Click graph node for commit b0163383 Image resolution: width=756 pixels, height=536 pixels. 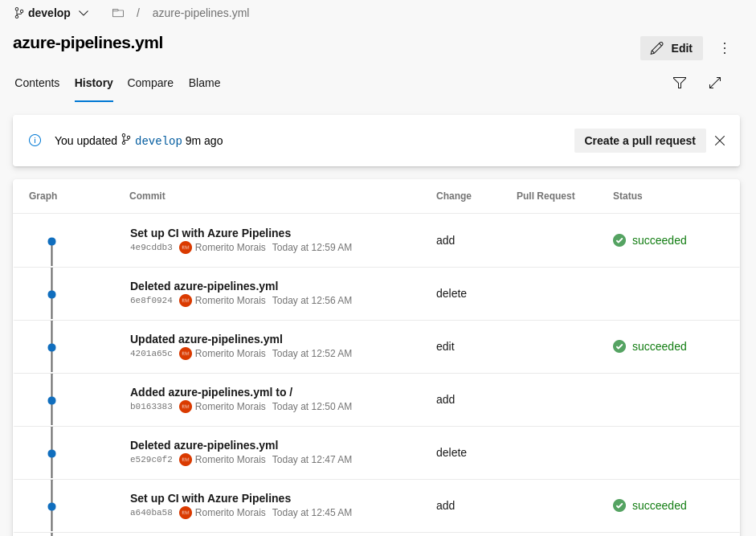coord(51,400)
